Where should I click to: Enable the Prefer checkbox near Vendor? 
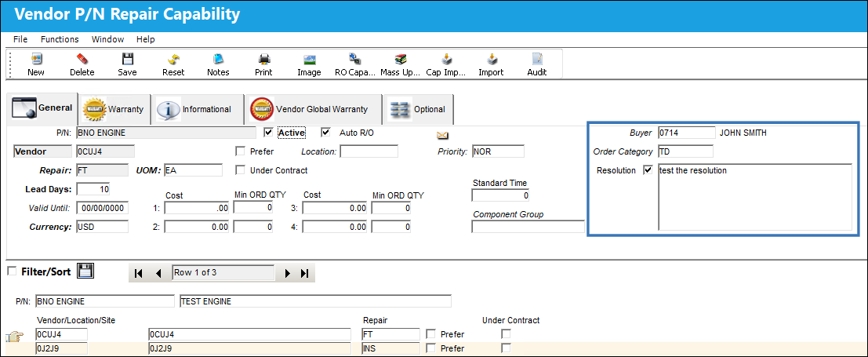tap(240, 151)
